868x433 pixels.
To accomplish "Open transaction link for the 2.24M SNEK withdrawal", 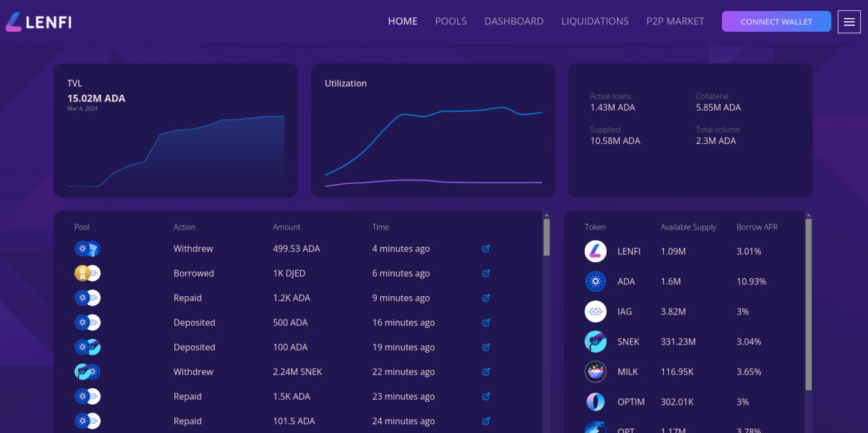I will (485, 371).
